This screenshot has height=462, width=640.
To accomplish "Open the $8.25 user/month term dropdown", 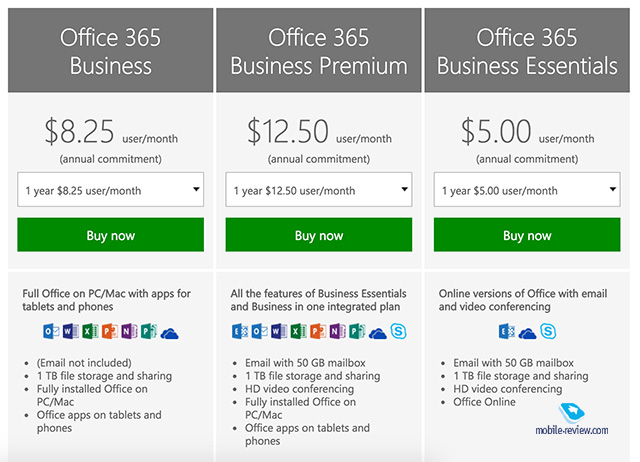I will (x=111, y=189).
